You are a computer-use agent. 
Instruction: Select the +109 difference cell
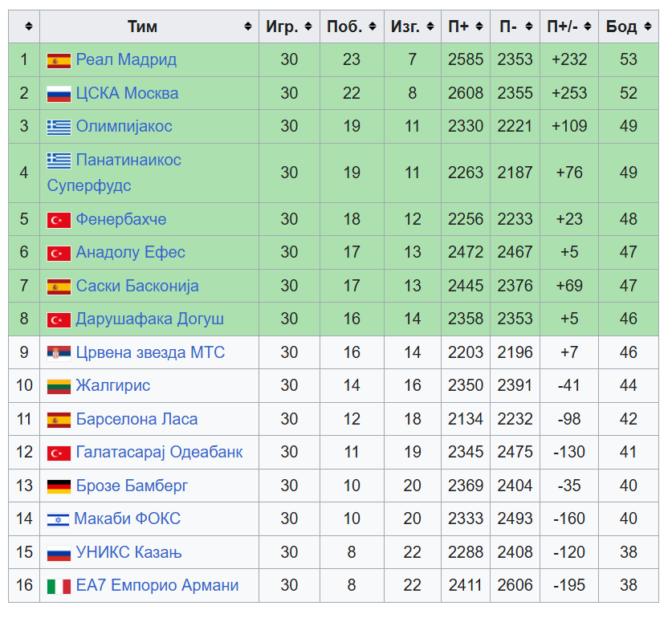click(x=569, y=126)
